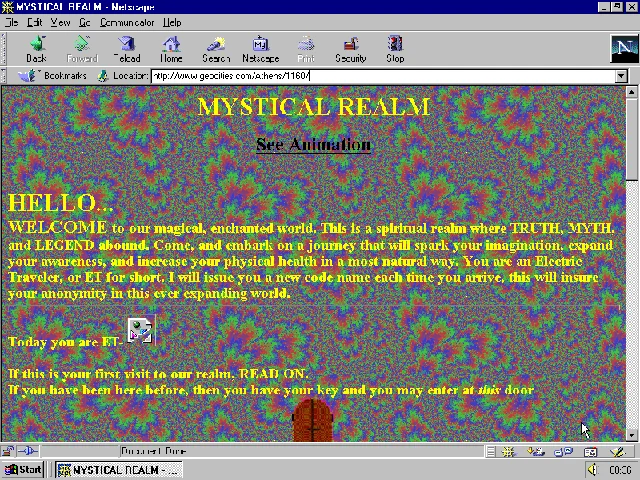Click the taskbar clock
Viewport: 640px width, 480px height.
click(x=620, y=470)
